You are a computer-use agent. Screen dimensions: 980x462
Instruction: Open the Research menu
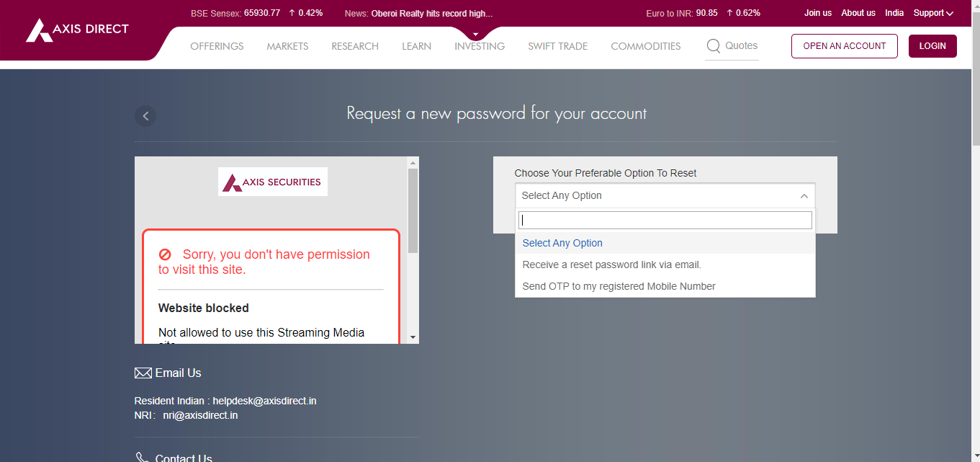point(355,46)
